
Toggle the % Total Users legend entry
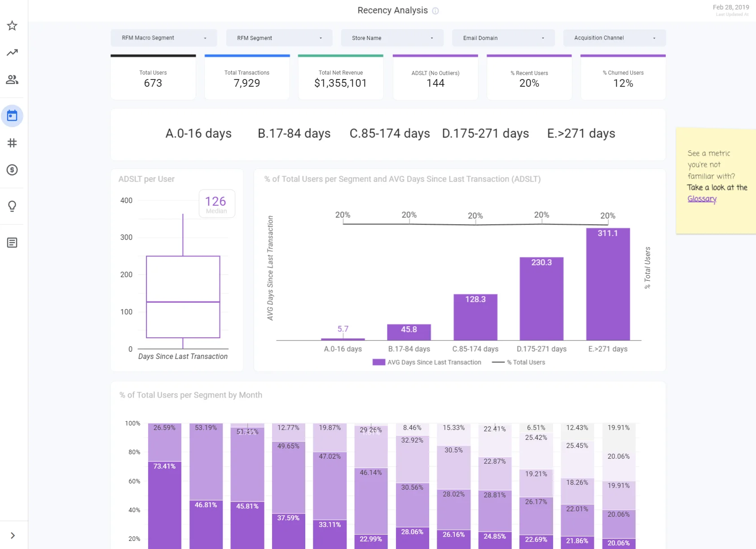519,362
